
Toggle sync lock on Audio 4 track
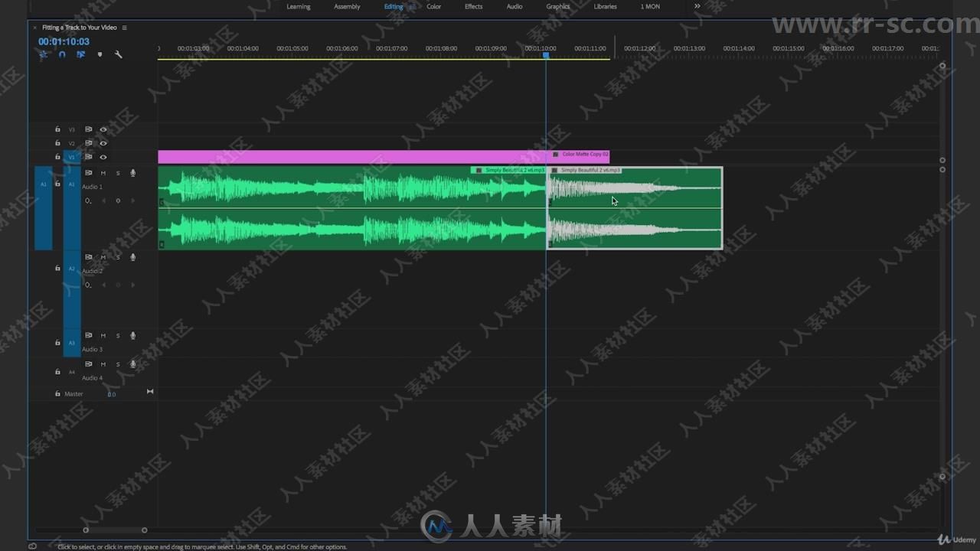[88, 364]
